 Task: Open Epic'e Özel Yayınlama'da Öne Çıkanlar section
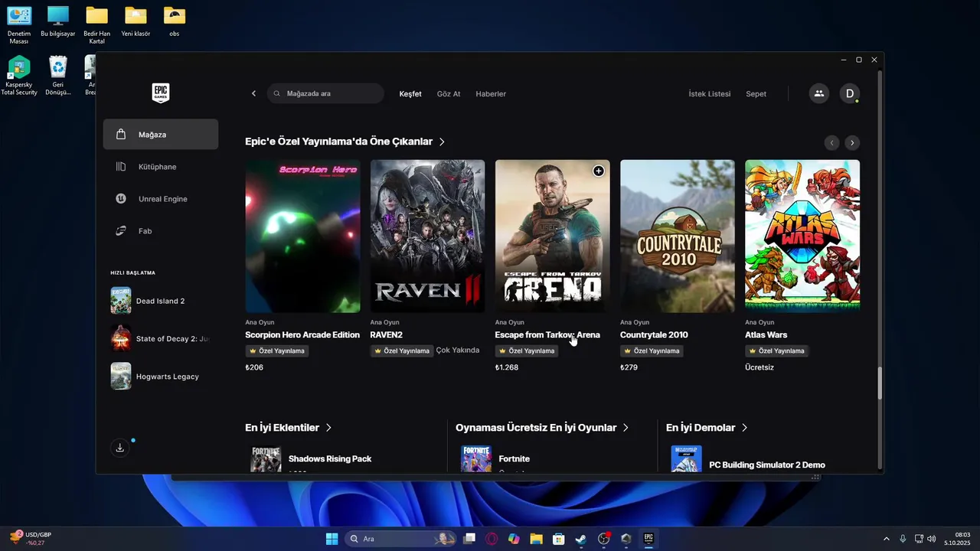[x=345, y=142]
